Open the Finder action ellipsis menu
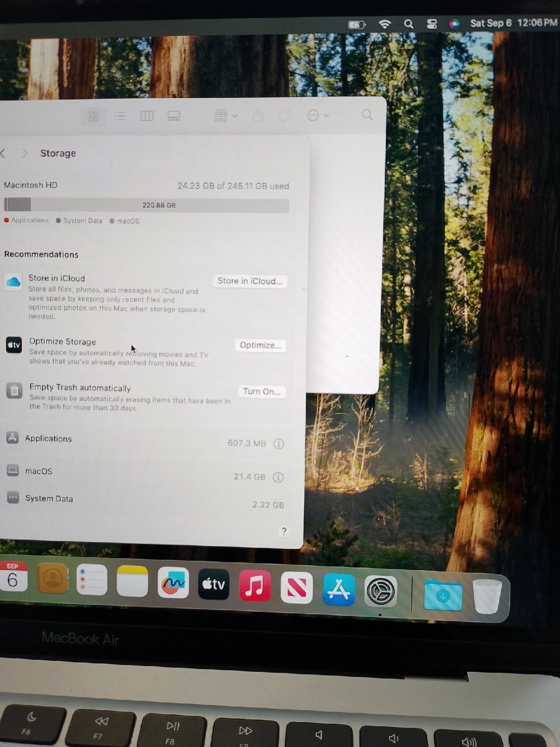The height and width of the screenshot is (747, 560). coord(318,115)
